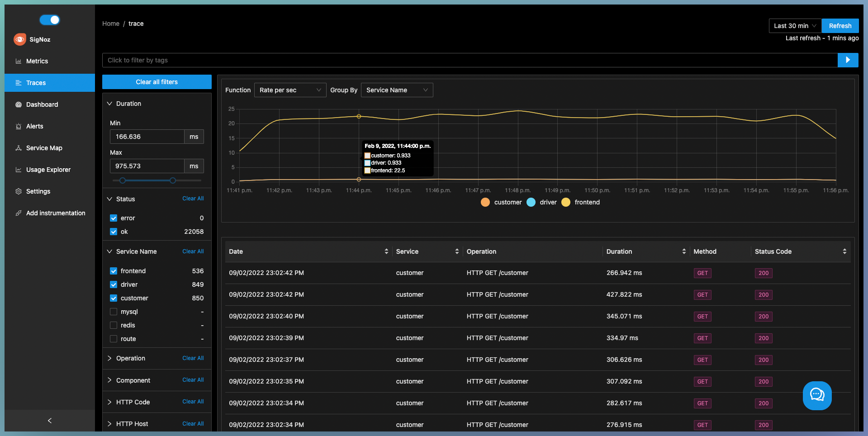Screen dimensions: 868x436
Task: Run the tag filter with the play button
Action: coord(848,60)
